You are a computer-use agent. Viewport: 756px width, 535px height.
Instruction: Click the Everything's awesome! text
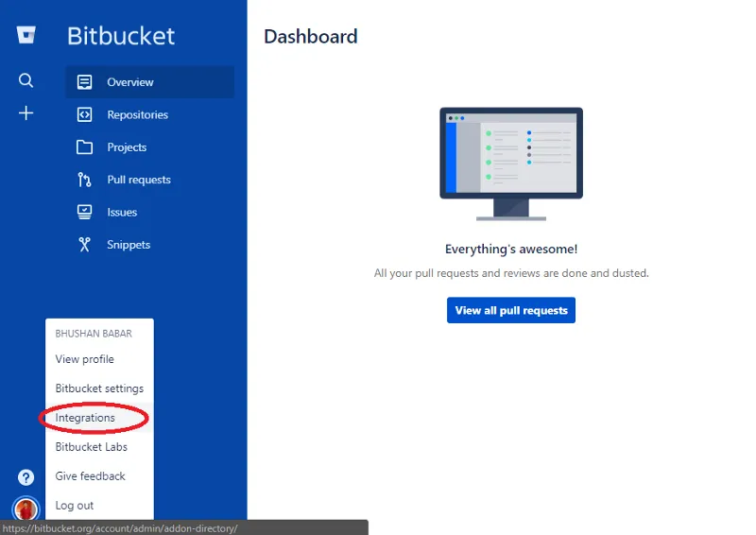pos(511,249)
